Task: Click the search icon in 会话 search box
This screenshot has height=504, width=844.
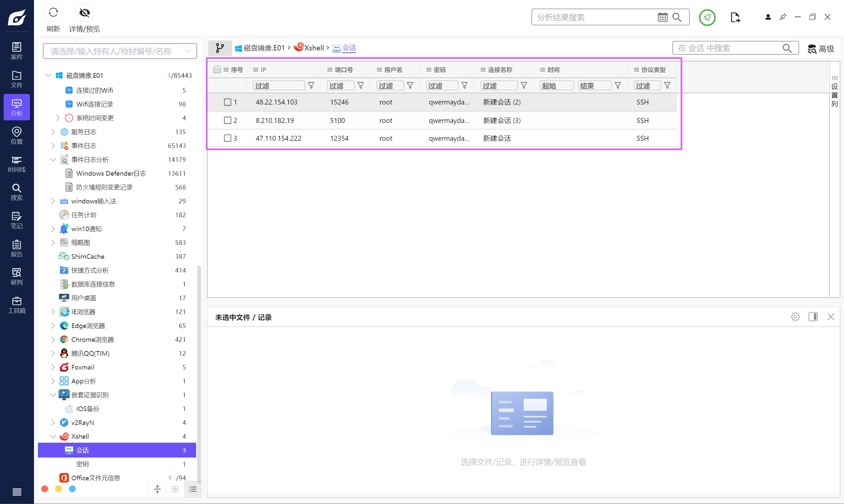Action: 787,48
